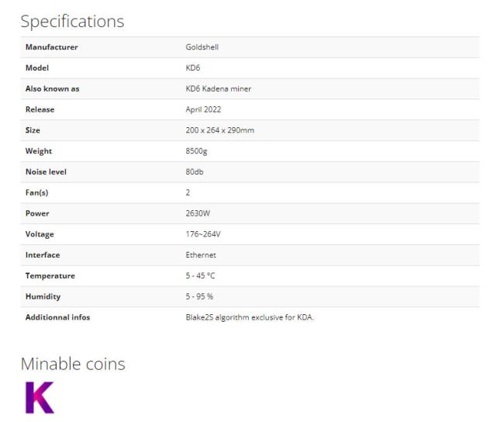Select the 8500g weight value

click(196, 151)
